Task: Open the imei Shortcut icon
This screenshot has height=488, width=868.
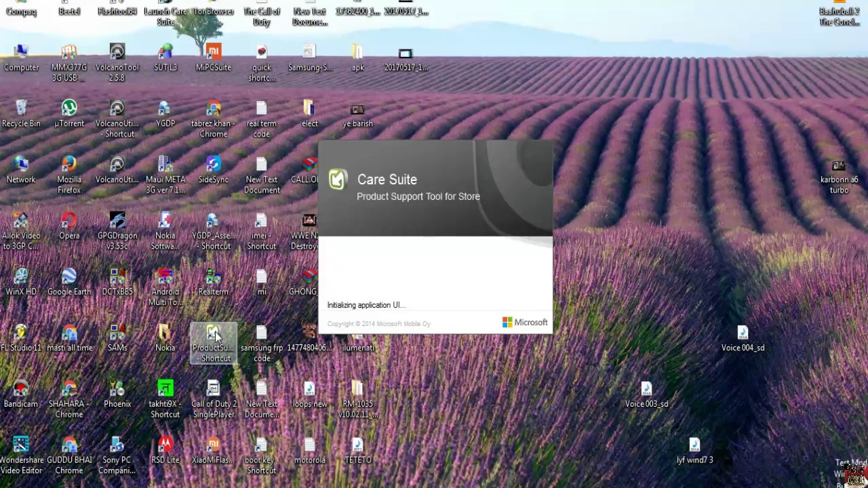Action: click(x=262, y=232)
